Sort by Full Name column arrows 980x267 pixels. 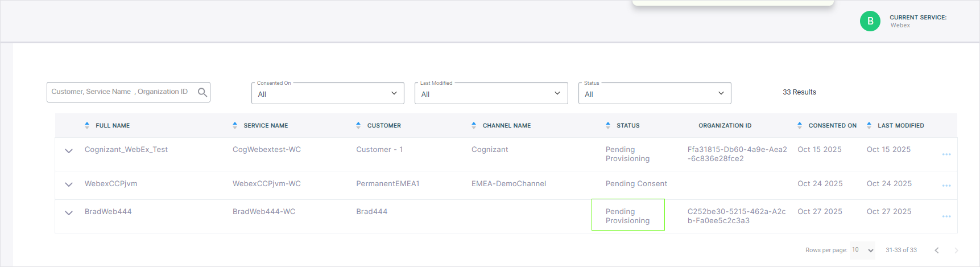point(87,125)
